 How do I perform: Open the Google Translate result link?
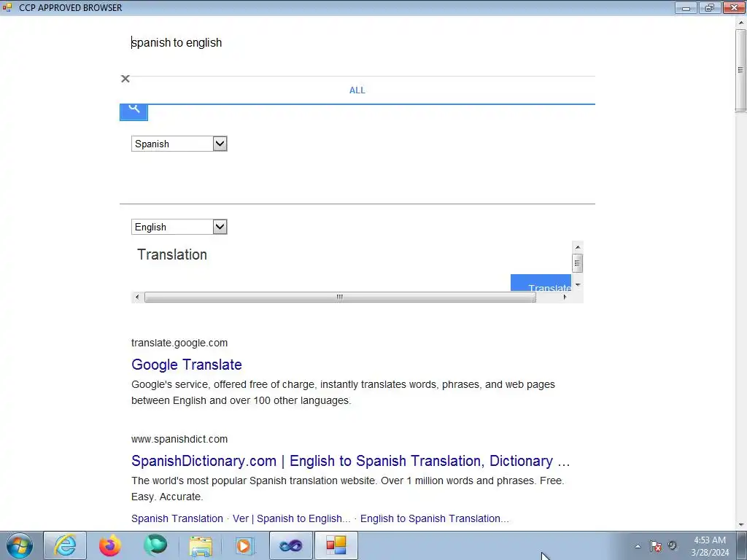187,365
